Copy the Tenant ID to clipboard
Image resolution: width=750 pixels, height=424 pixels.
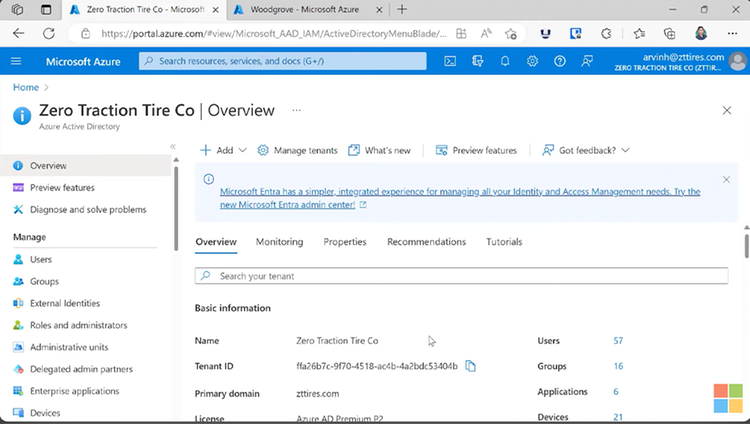[x=471, y=366]
